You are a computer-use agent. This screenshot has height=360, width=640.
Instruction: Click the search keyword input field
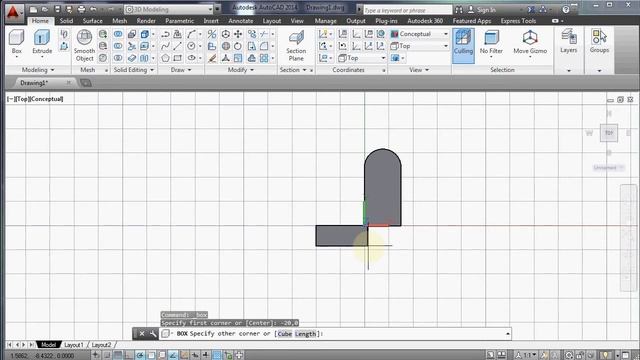coord(408,10)
